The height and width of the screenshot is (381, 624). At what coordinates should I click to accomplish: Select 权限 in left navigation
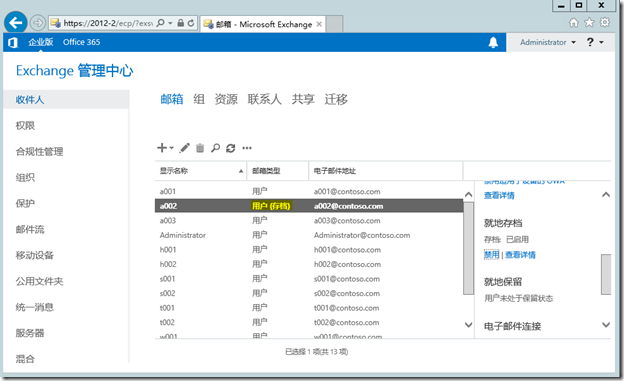point(25,125)
